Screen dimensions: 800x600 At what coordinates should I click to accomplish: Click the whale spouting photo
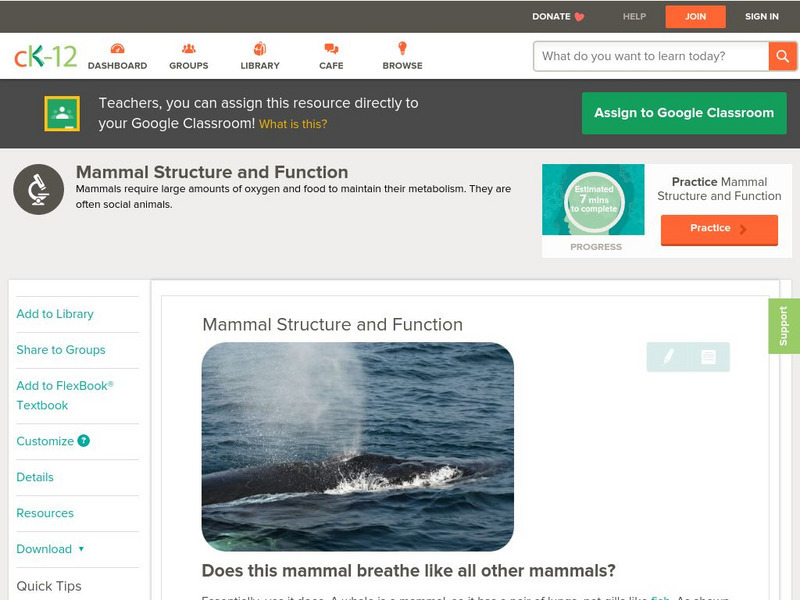(x=358, y=446)
